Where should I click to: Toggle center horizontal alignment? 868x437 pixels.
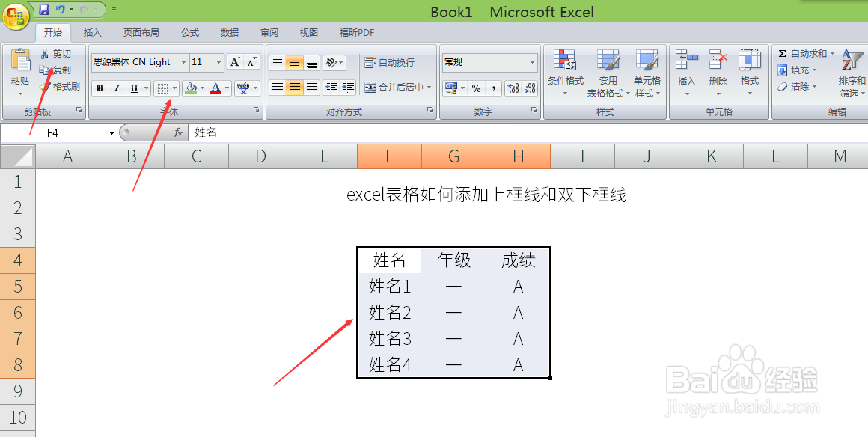click(x=295, y=88)
